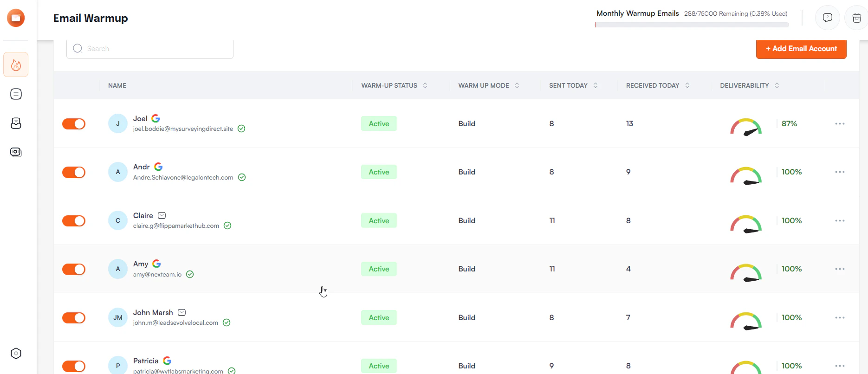Click the camera-like icon in the sidebar
The image size is (868, 374).
click(16, 152)
